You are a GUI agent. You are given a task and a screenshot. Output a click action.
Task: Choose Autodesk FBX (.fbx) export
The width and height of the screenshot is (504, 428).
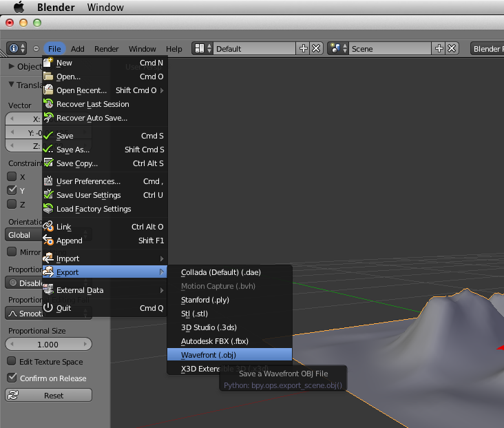pyautogui.click(x=229, y=340)
